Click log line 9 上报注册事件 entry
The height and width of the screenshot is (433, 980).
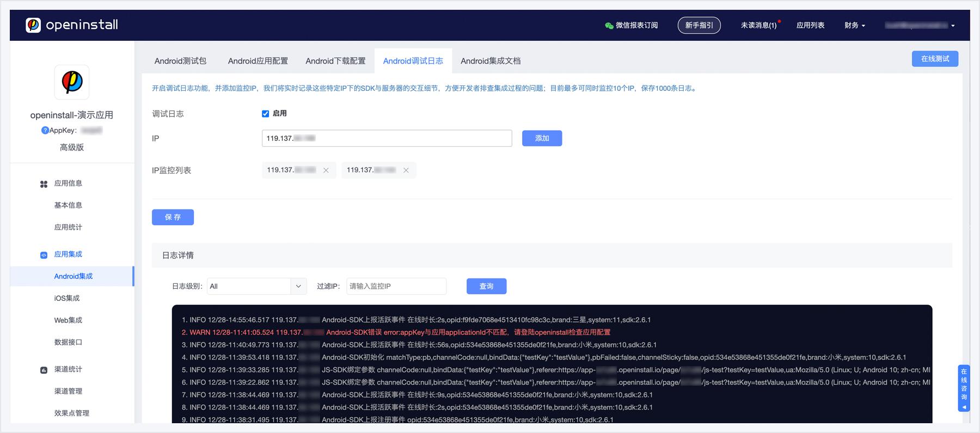pyautogui.click(x=397, y=420)
